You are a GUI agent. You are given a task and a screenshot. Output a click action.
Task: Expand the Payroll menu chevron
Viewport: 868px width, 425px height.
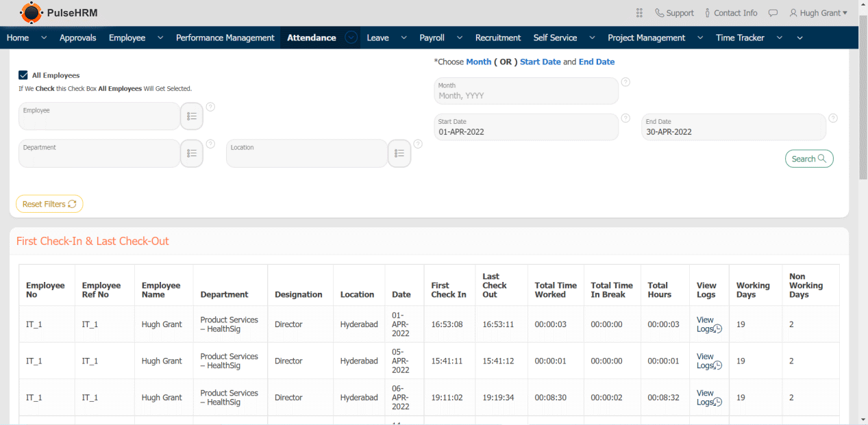[459, 38]
